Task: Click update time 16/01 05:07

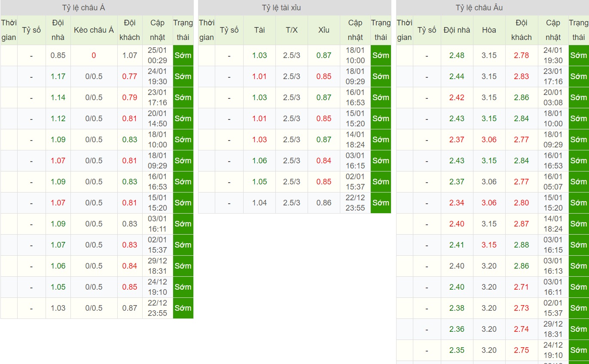Action: tap(553, 182)
